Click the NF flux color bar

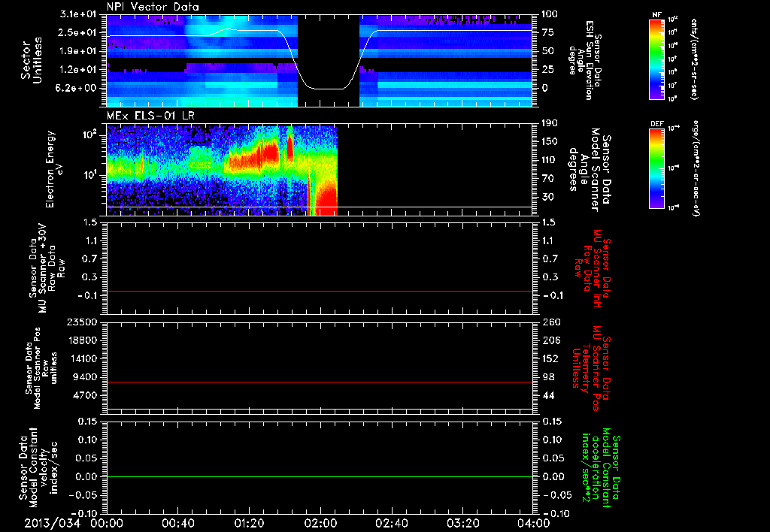pyautogui.click(x=657, y=59)
